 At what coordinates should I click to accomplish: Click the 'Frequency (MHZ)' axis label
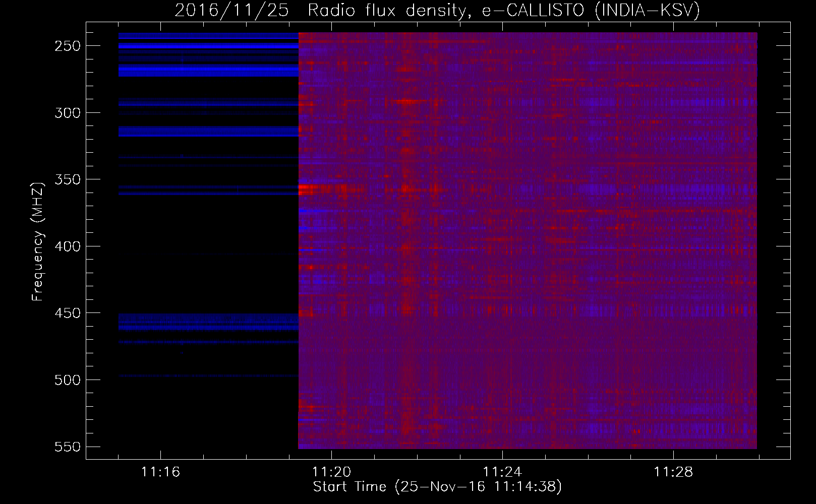pos(38,242)
